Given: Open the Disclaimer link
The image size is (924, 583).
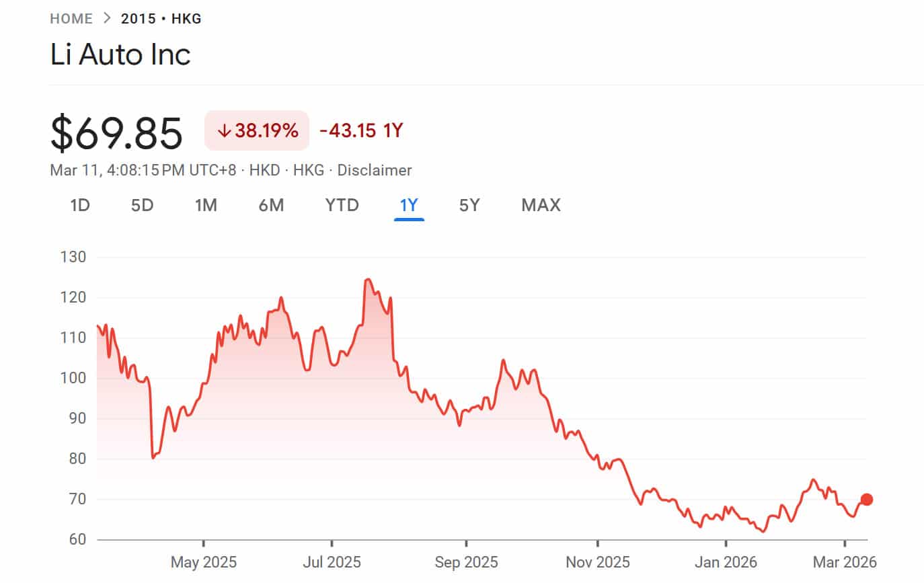Looking at the screenshot, I should point(376,170).
